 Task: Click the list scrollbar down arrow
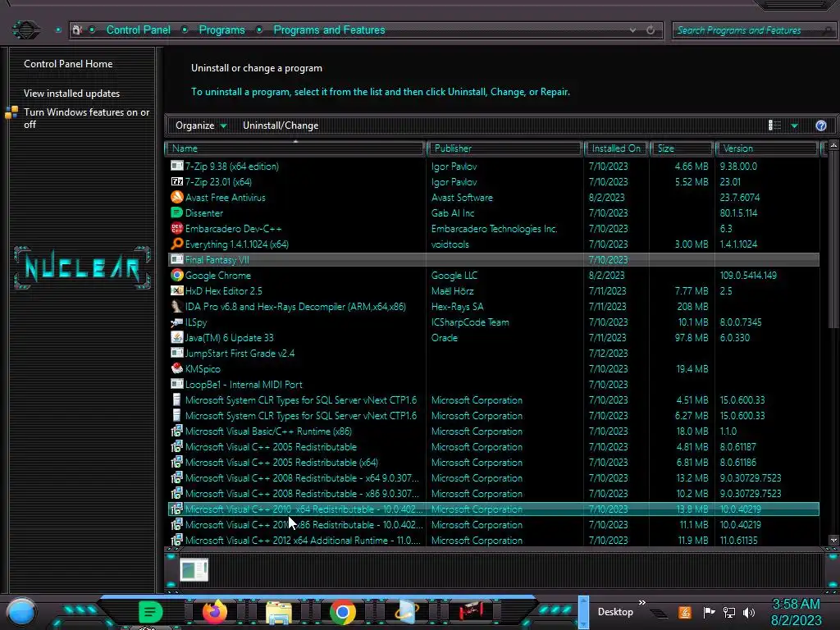(833, 540)
